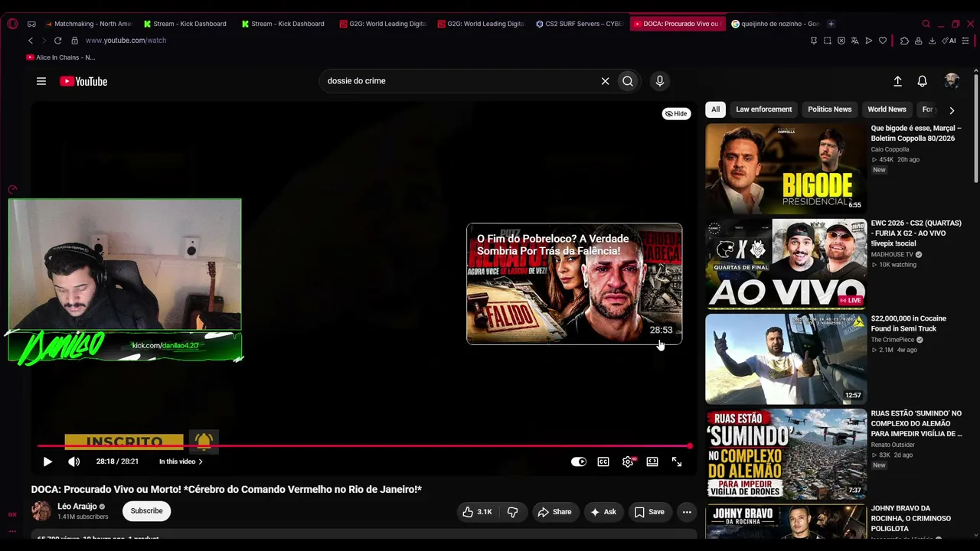This screenshot has height=551, width=980.
Task: Enter full screen mode
Action: click(x=677, y=461)
